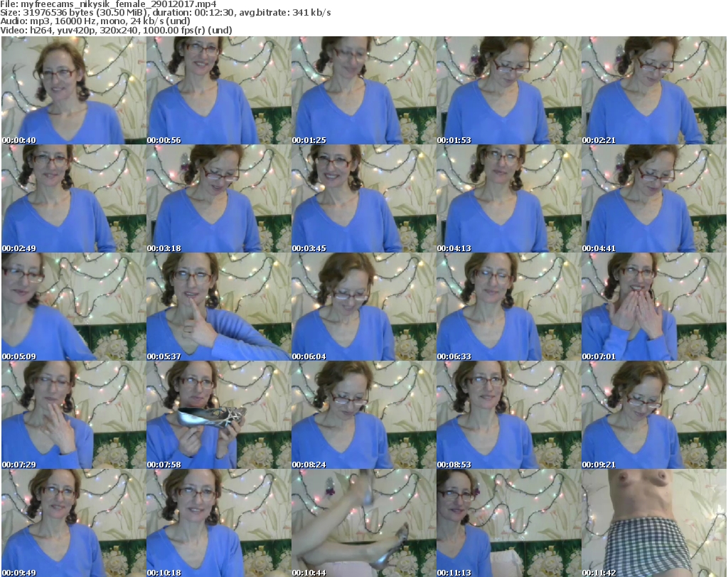Open the frame stamped 00:01:53
The image size is (728, 577).
(x=509, y=90)
